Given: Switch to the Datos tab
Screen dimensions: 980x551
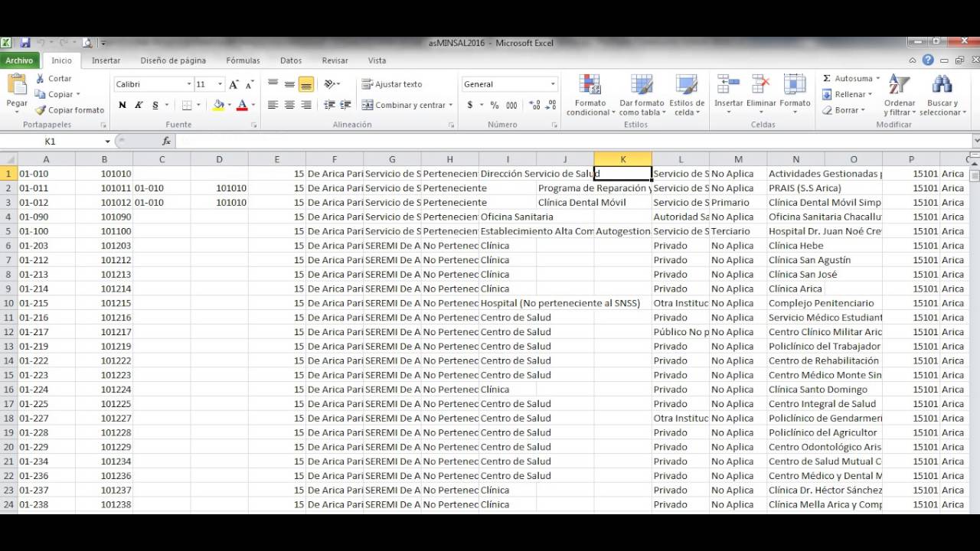Looking at the screenshot, I should (x=291, y=60).
